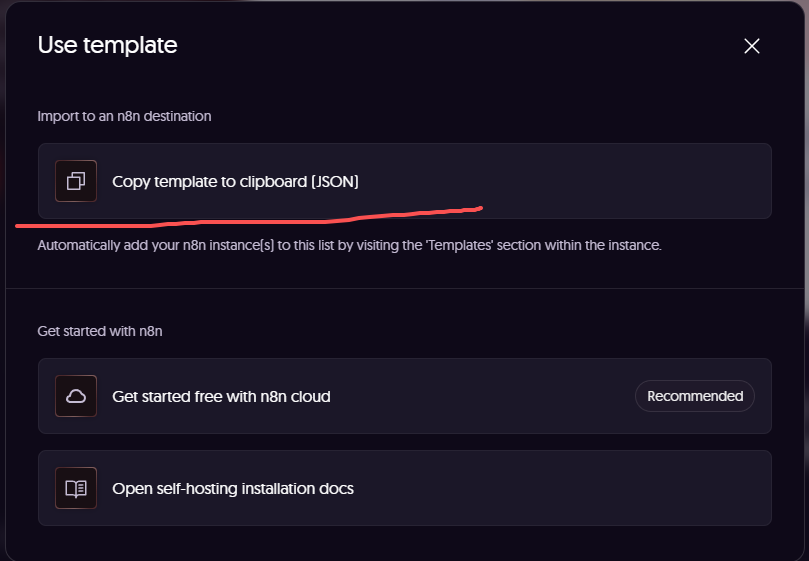The image size is (809, 561).
Task: Open self-hosting installation docs
Action: click(233, 488)
